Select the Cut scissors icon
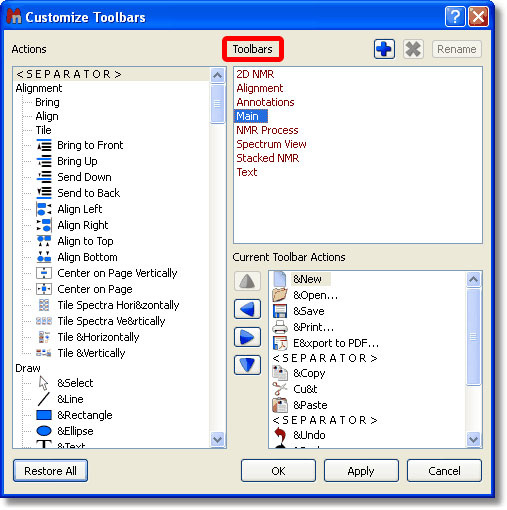507x510 pixels. pyautogui.click(x=280, y=389)
